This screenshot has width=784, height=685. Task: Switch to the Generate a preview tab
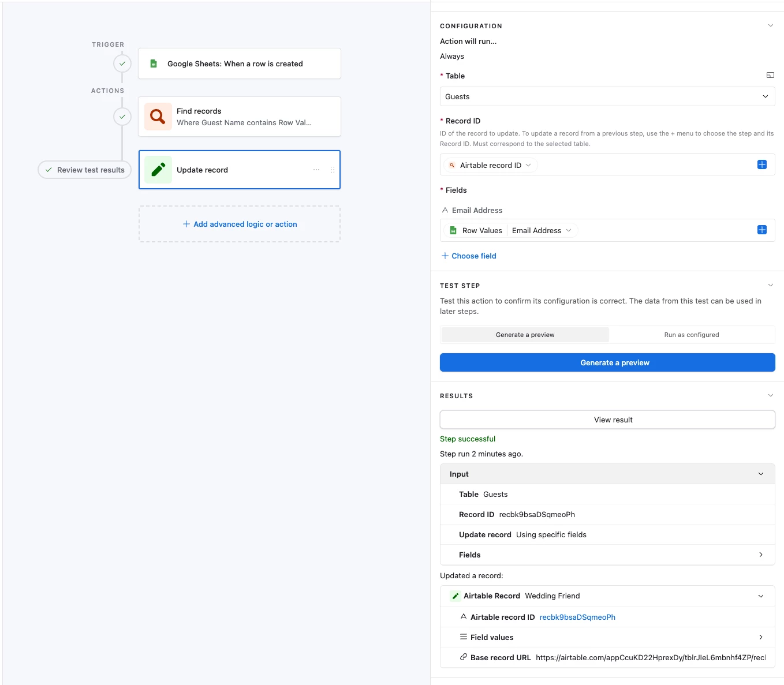pos(525,335)
